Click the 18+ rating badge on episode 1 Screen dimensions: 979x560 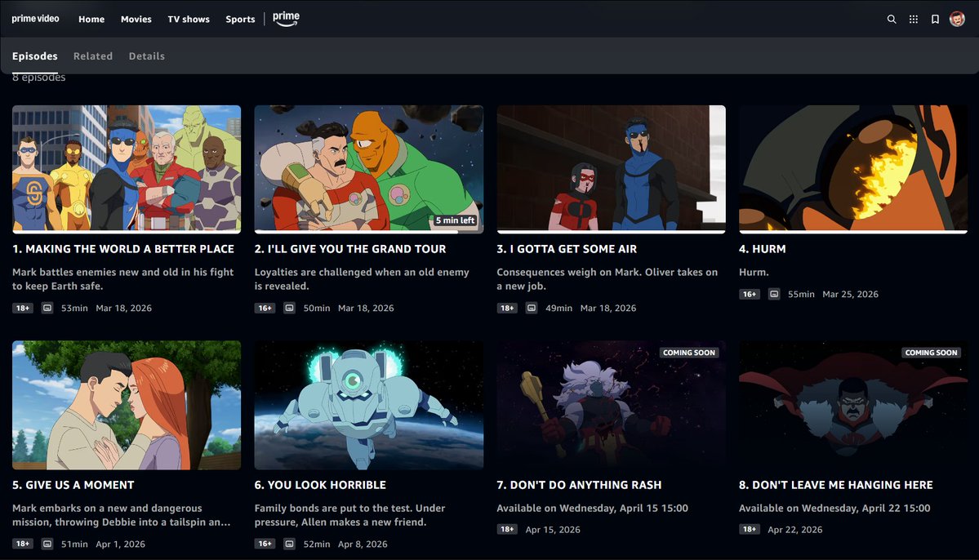pyautogui.click(x=23, y=308)
